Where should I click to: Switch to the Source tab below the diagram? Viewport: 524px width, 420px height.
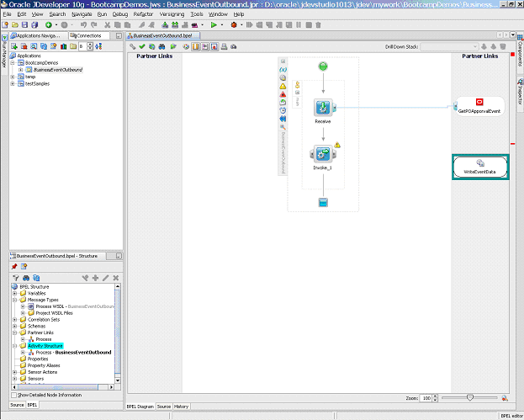click(x=164, y=407)
